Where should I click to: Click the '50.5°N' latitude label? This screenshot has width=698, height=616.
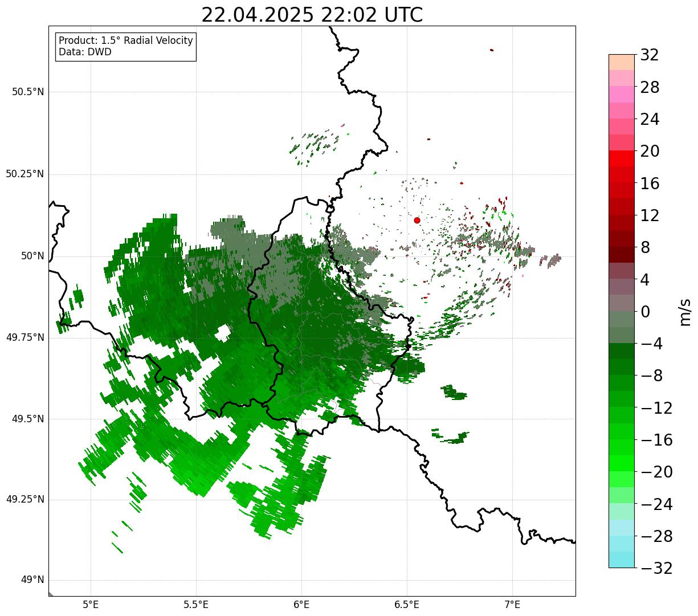tap(28, 92)
